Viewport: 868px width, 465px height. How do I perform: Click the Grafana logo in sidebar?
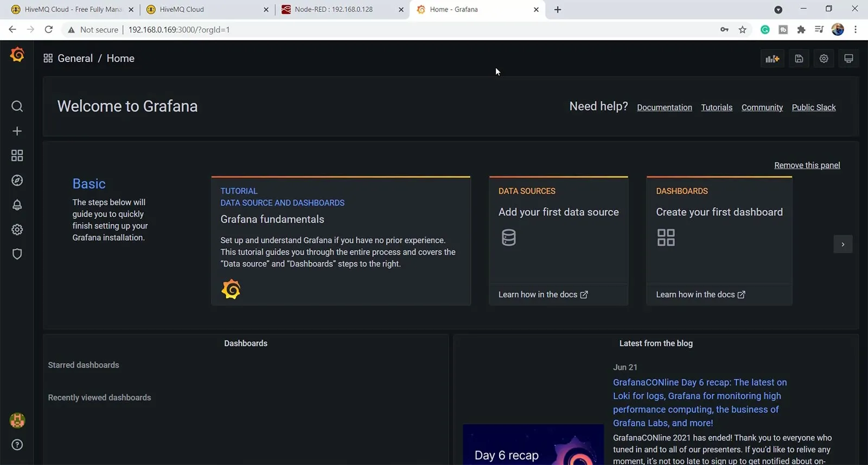17,55
